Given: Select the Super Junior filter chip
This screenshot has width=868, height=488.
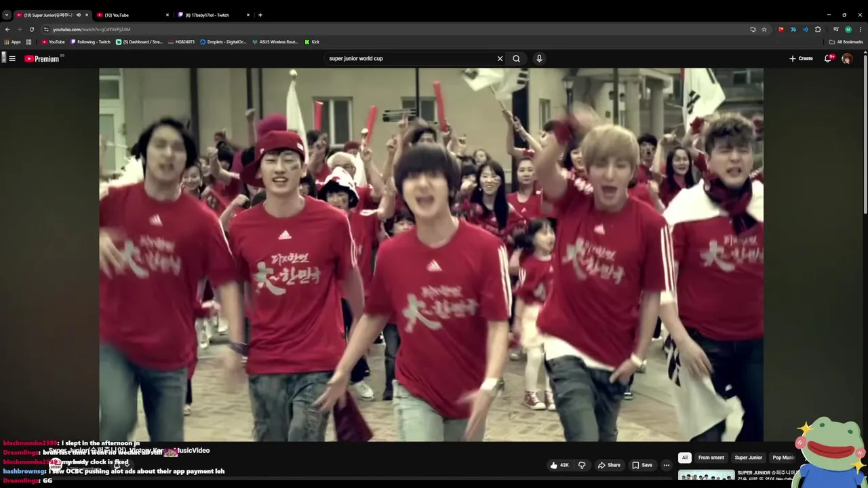Looking at the screenshot, I should coord(749,457).
